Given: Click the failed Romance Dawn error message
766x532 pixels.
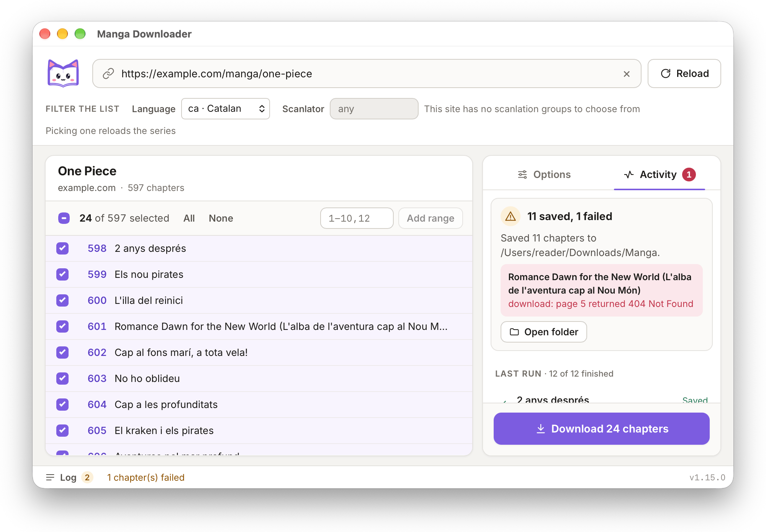Looking at the screenshot, I should tap(601, 290).
